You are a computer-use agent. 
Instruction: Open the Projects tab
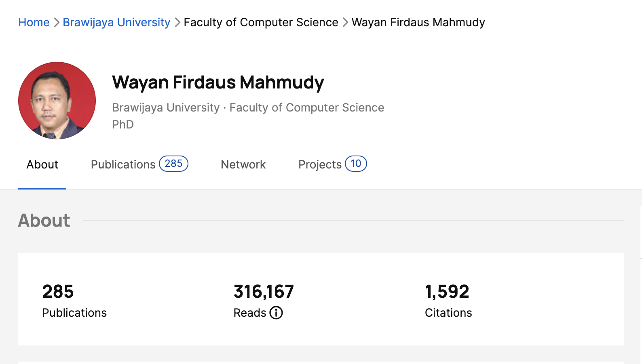320,164
